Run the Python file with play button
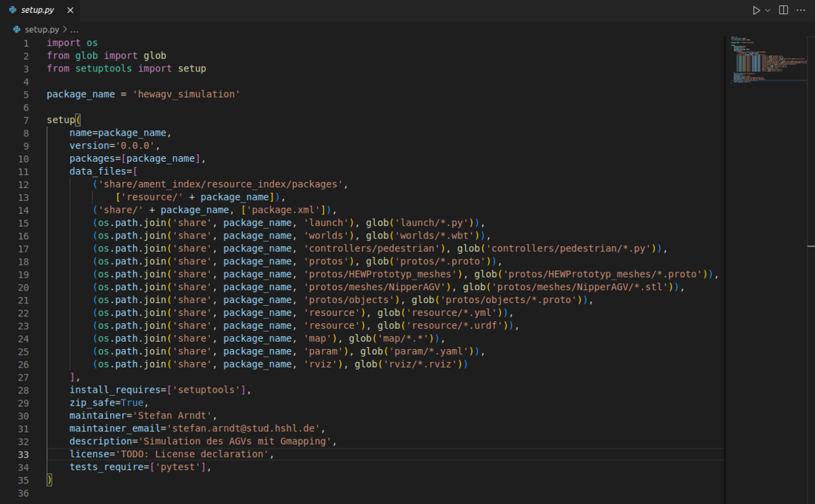Image resolution: width=815 pixels, height=504 pixels. [x=756, y=10]
